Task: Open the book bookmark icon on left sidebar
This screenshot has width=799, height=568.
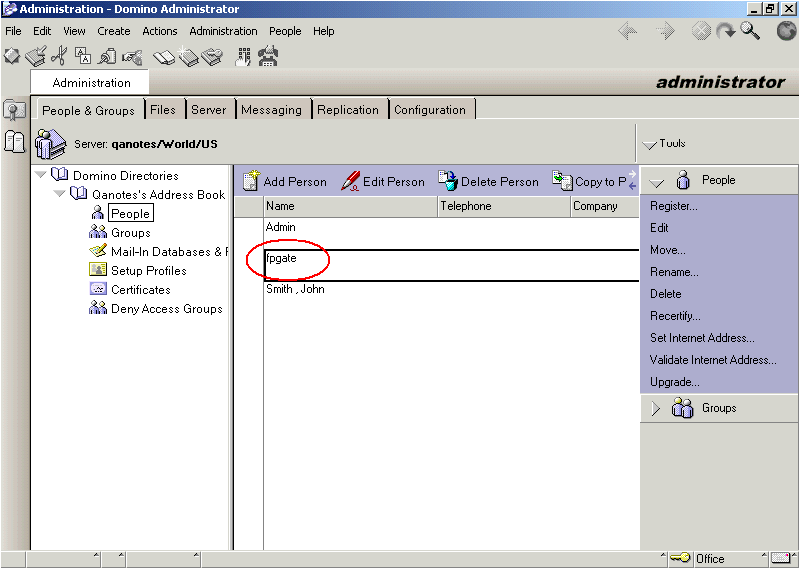Action: click(x=14, y=142)
